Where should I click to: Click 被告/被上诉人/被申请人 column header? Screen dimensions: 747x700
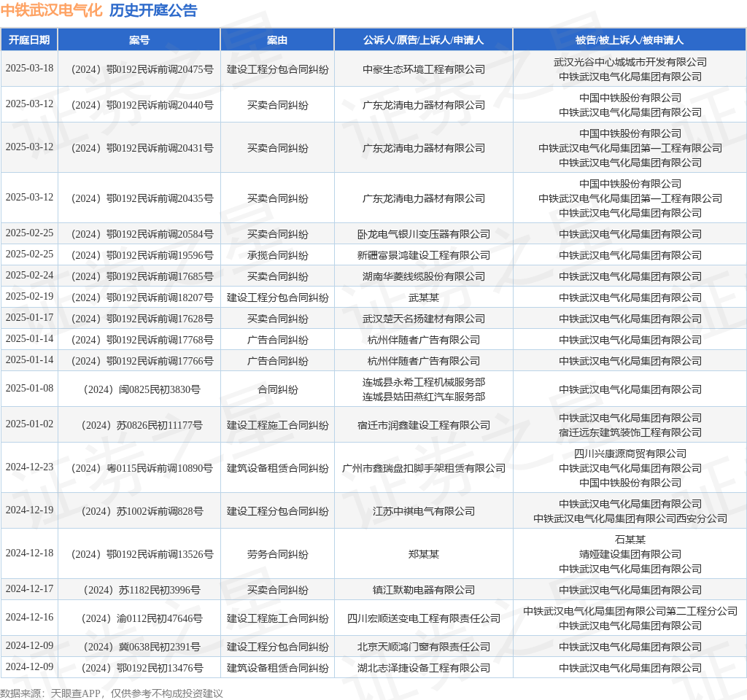point(630,40)
